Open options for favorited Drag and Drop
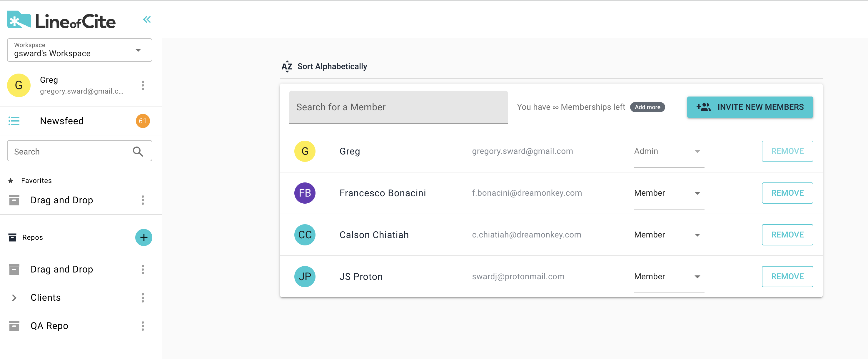Screen dimensions: 868x359 tap(143, 200)
